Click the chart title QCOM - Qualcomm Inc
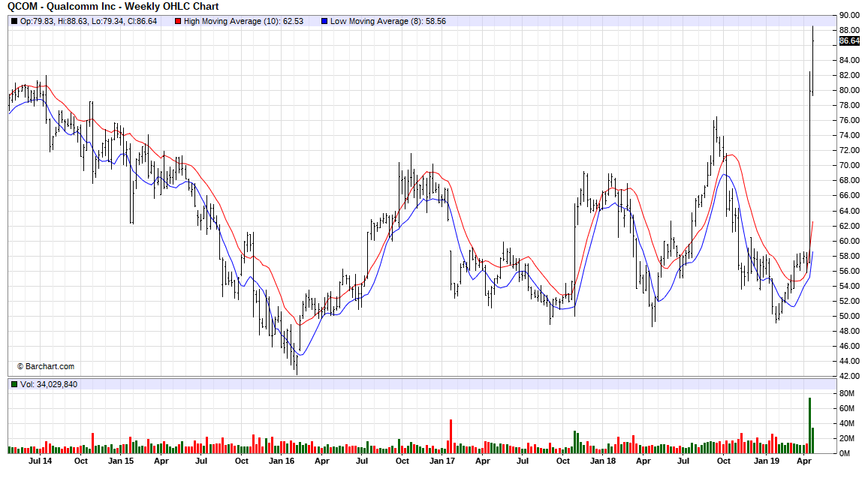Viewport: 868px width, 484px height. coord(113,6)
